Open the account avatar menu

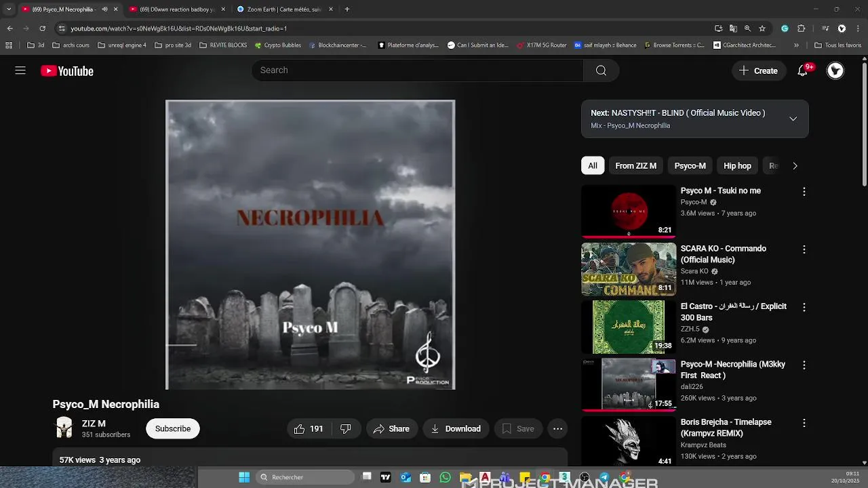pos(835,70)
